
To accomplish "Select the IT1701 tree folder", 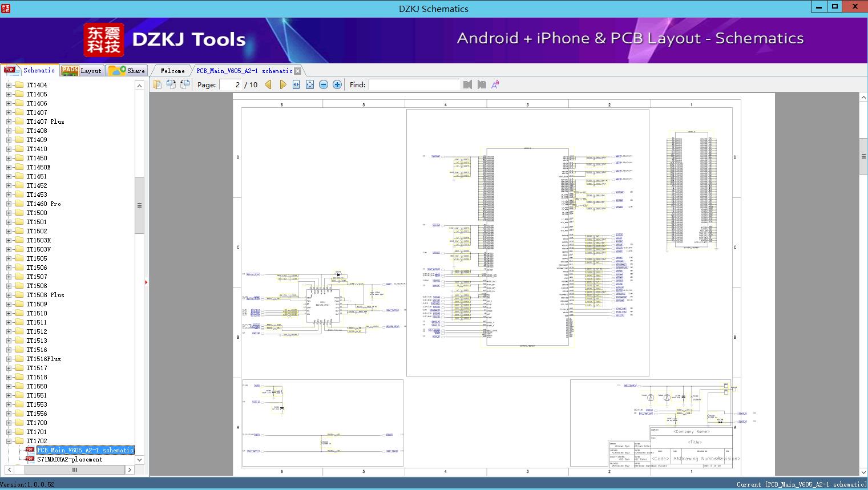I will (37, 432).
